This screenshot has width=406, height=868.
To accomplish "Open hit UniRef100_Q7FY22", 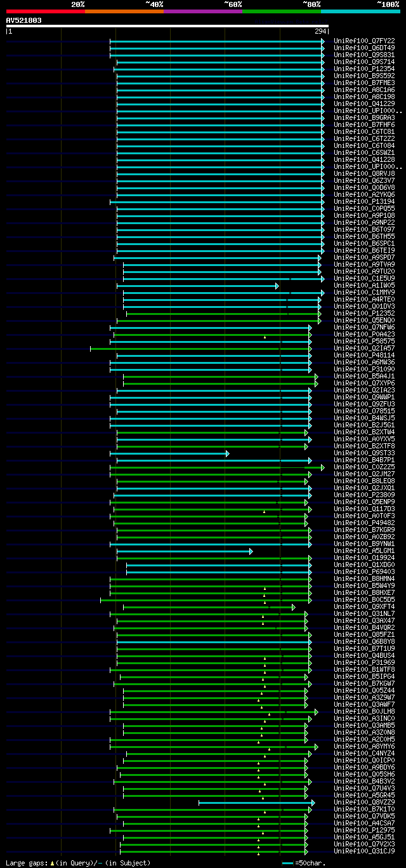I will (x=364, y=41).
